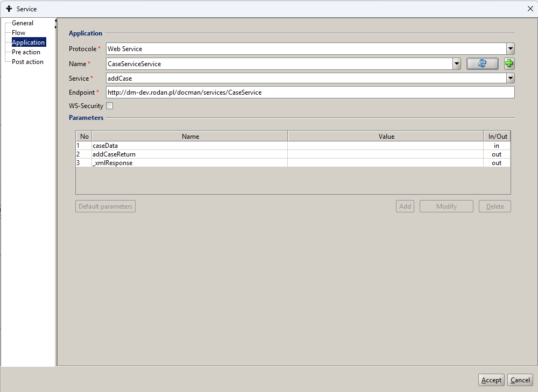The width and height of the screenshot is (538, 392).
Task: Open the Protocole dropdown
Action: click(x=511, y=49)
